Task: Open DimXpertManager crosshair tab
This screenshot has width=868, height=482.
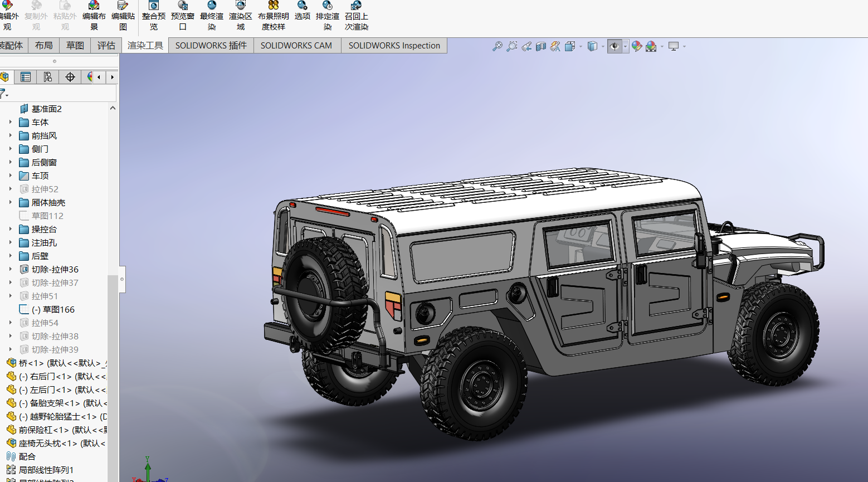Action: coord(70,77)
